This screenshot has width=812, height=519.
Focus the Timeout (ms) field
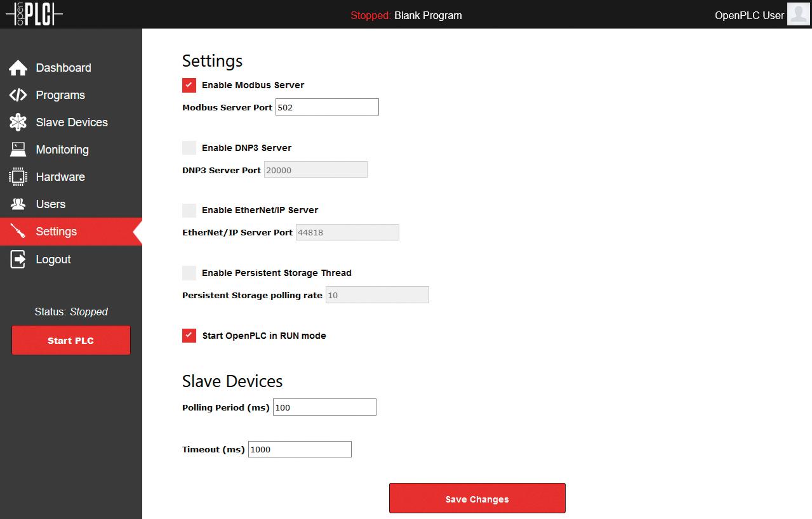tap(300, 449)
